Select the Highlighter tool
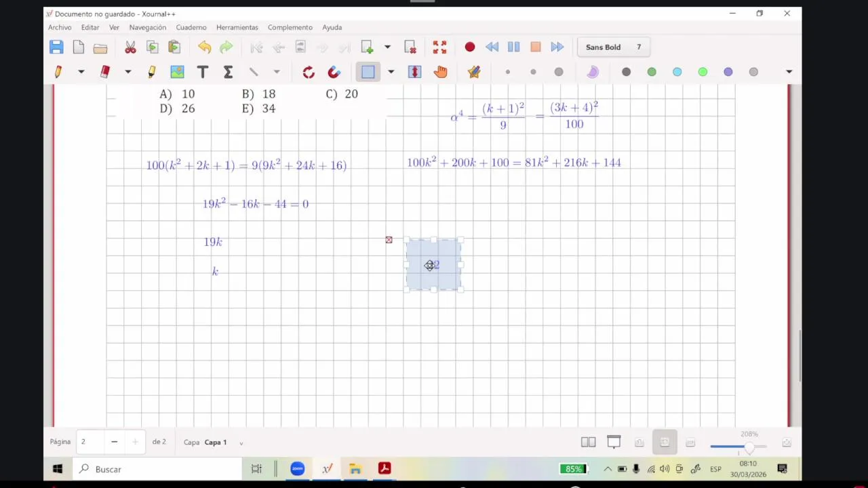This screenshot has height=488, width=868. point(151,71)
